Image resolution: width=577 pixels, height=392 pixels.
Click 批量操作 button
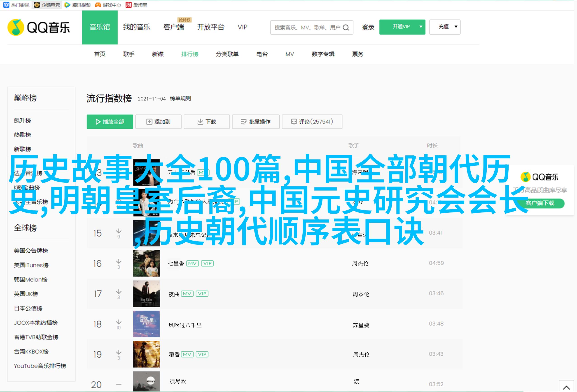click(x=256, y=122)
